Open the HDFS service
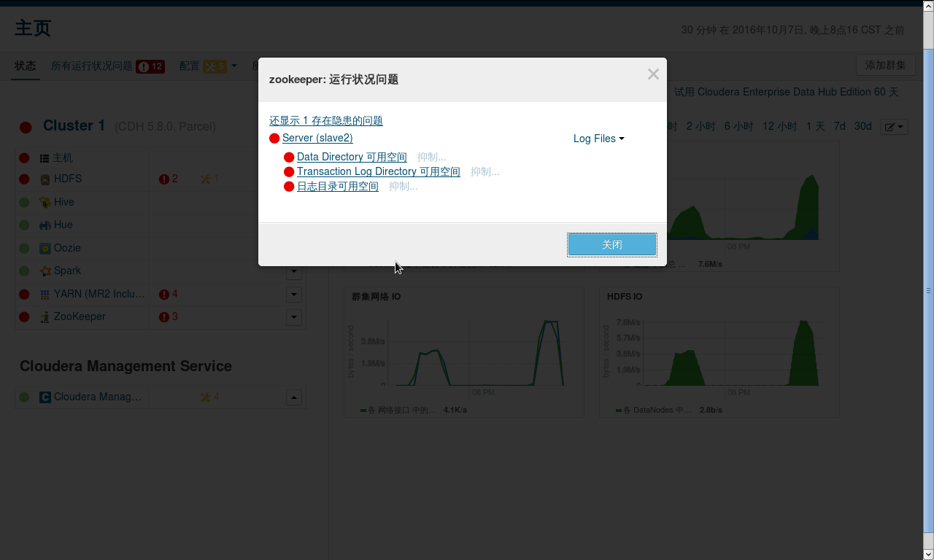The image size is (934, 560). pyautogui.click(x=68, y=179)
